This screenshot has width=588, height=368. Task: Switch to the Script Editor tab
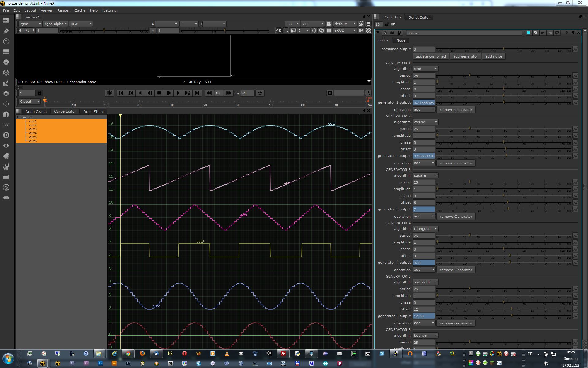pos(419,17)
